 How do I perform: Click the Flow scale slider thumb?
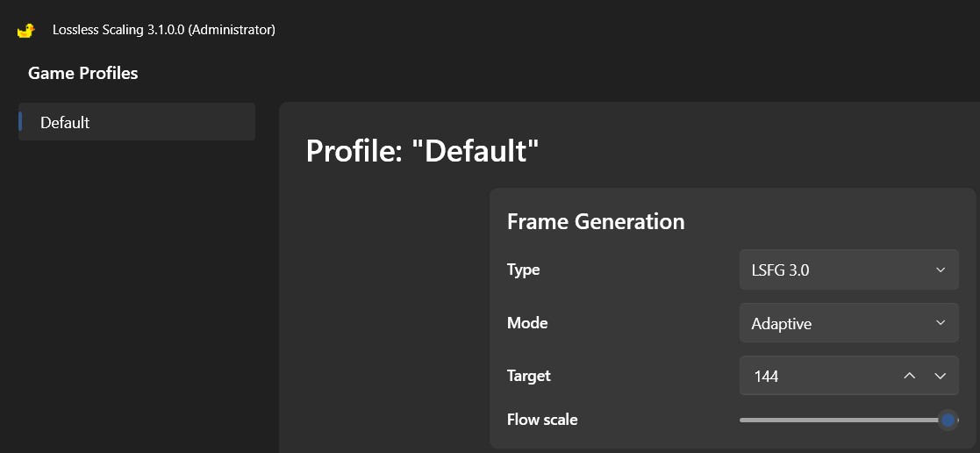[x=948, y=420]
